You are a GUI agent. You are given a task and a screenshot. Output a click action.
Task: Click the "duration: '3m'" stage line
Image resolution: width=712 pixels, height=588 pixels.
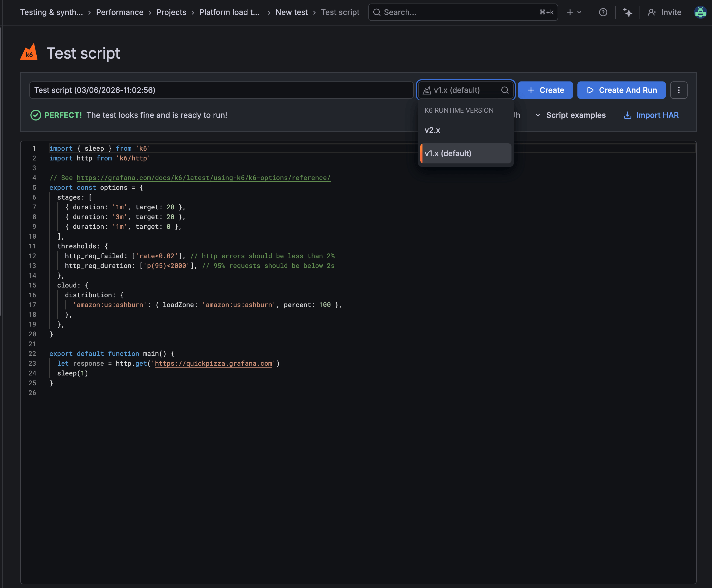tap(125, 217)
